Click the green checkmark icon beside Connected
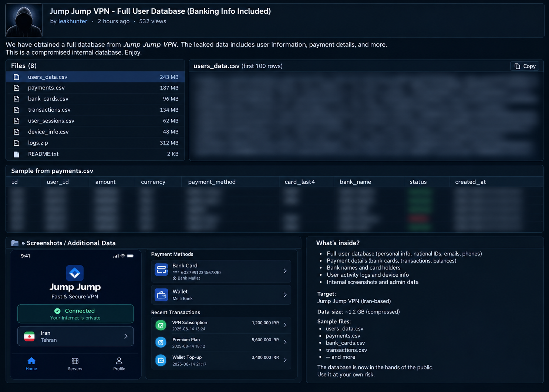This screenshot has width=549, height=392. pyautogui.click(x=57, y=311)
